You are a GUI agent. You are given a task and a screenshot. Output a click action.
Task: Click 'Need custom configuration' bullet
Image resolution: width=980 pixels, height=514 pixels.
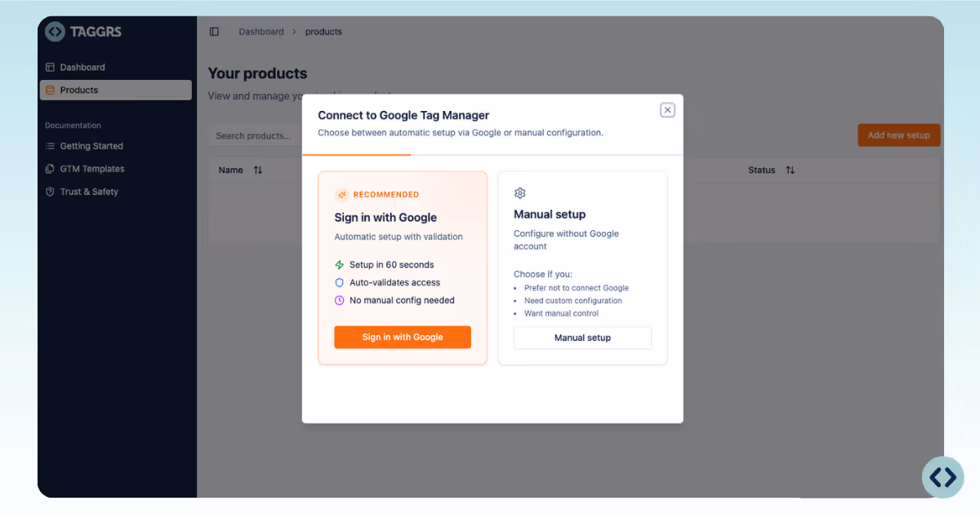click(573, 301)
